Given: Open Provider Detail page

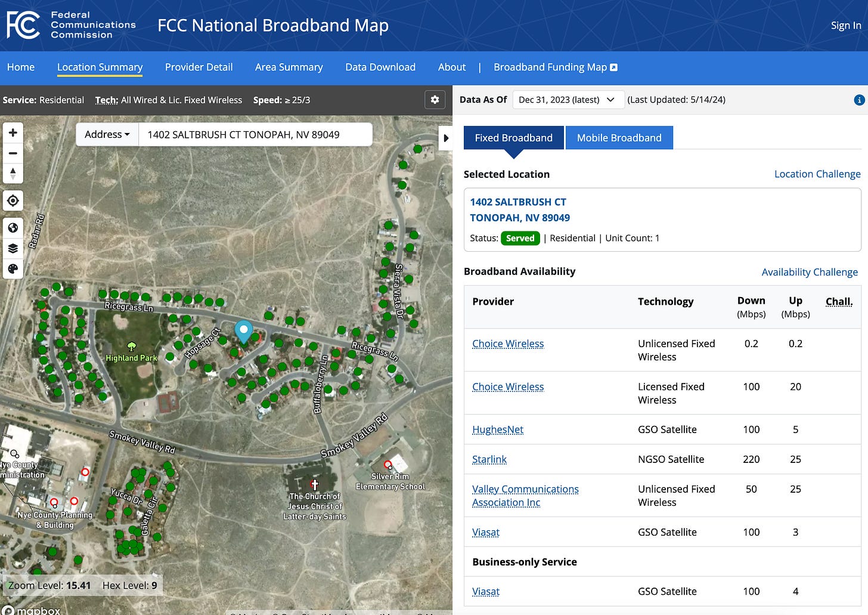Looking at the screenshot, I should click(199, 67).
